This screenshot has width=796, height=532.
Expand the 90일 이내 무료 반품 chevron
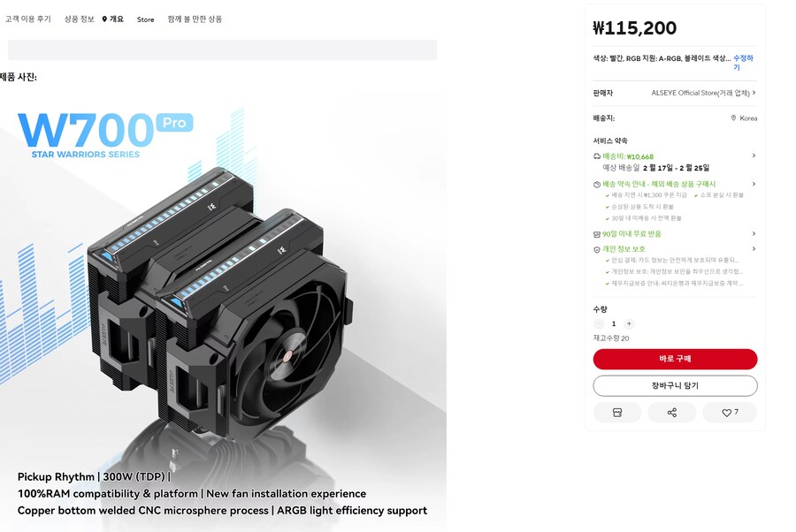[x=754, y=234]
